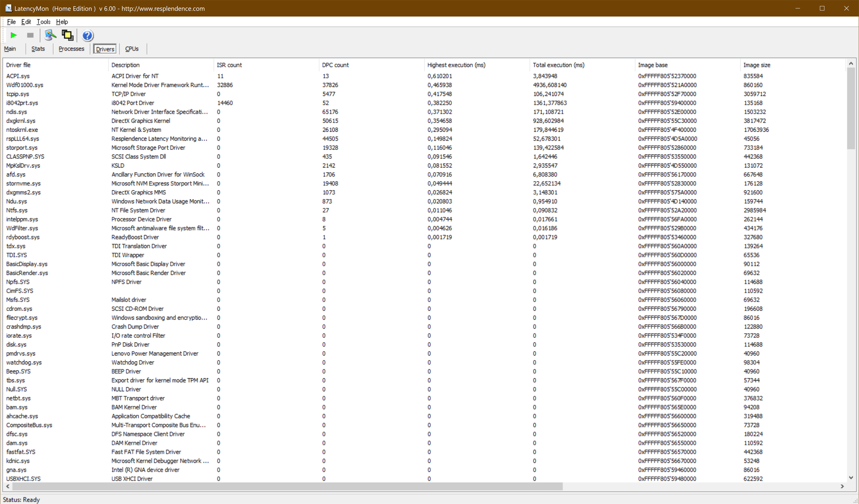The width and height of the screenshot is (859, 504).
Task: Click the horizontal scrollbar right arrow
Action: click(842, 486)
